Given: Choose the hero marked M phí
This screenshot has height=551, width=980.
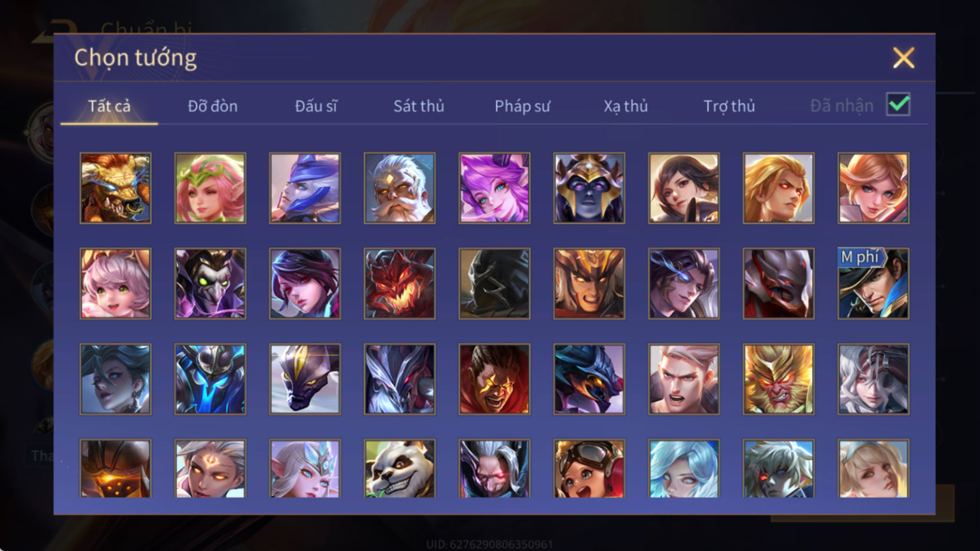Looking at the screenshot, I should [873, 283].
